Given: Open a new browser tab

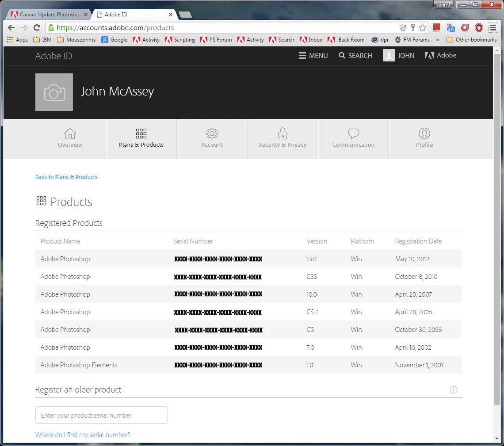Looking at the screenshot, I should click(185, 15).
